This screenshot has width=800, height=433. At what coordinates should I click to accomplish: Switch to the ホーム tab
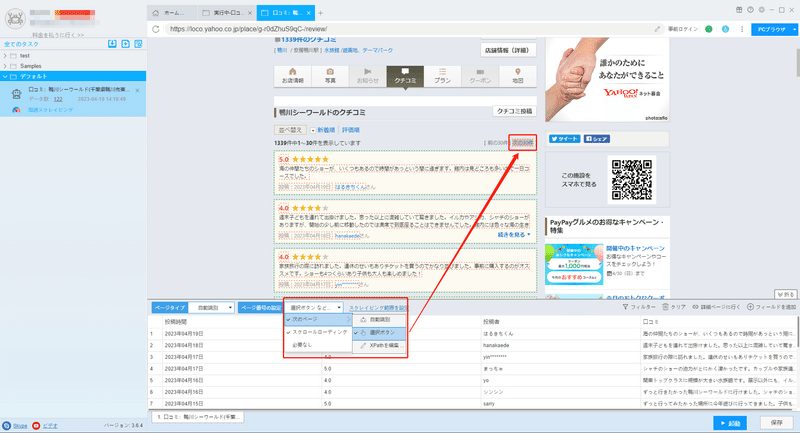(172, 13)
